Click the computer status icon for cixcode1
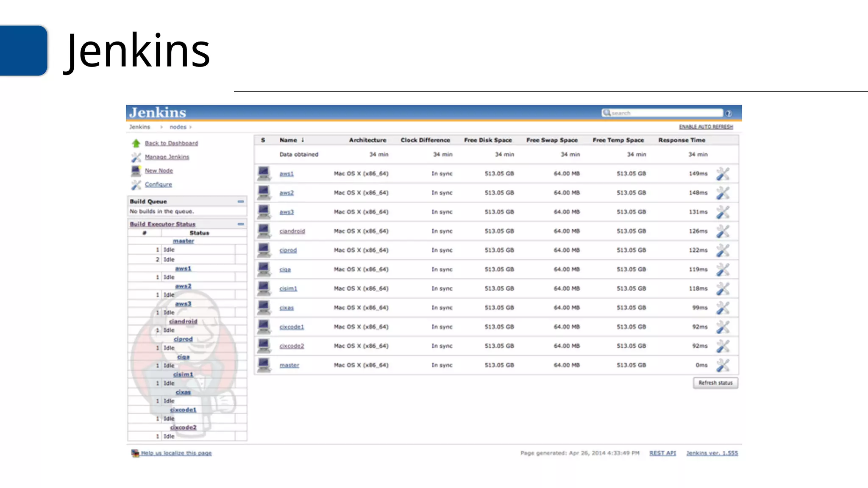This screenshot has width=868, height=488. coord(264,327)
